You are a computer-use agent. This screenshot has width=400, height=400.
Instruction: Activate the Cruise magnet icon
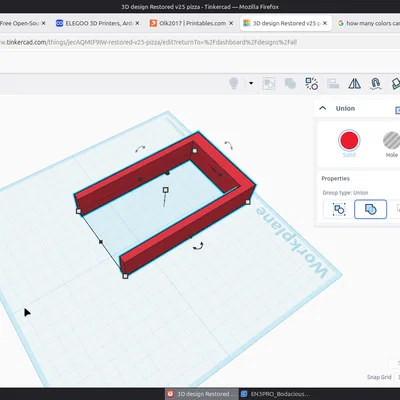coord(376,84)
